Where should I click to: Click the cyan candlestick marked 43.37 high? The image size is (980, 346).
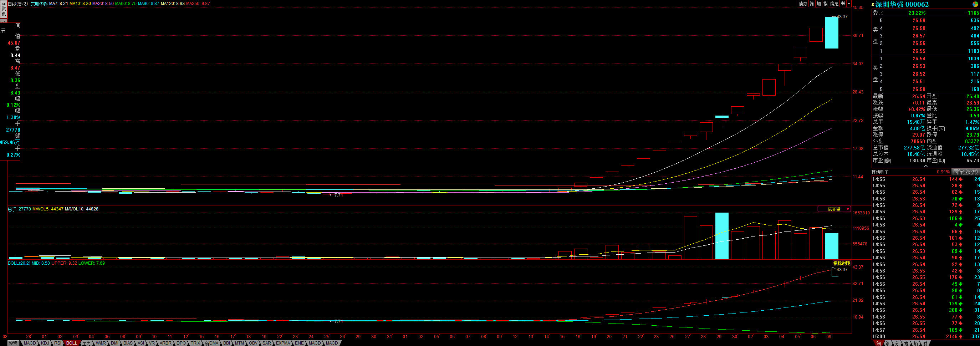[x=832, y=33]
